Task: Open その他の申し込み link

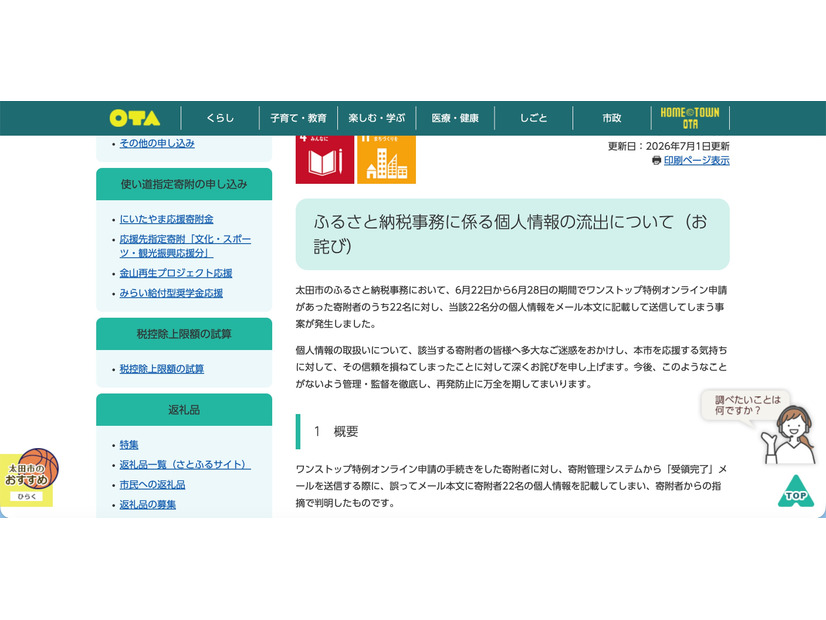Action: point(157,143)
